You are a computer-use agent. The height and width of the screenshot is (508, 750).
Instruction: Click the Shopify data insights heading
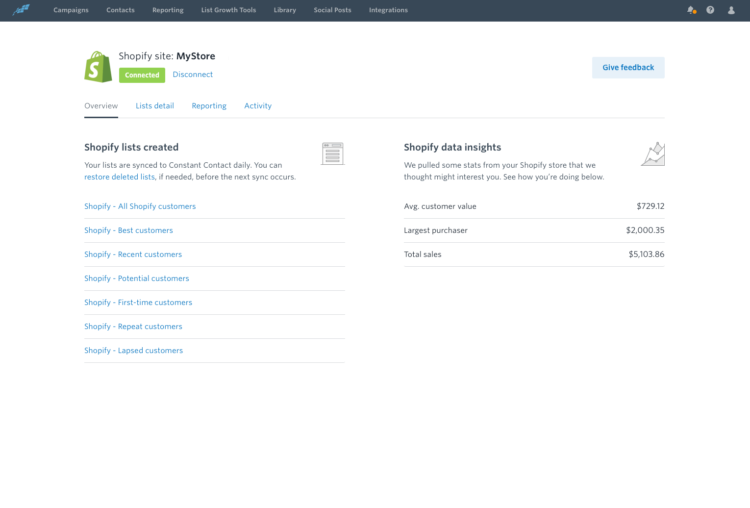pos(452,147)
